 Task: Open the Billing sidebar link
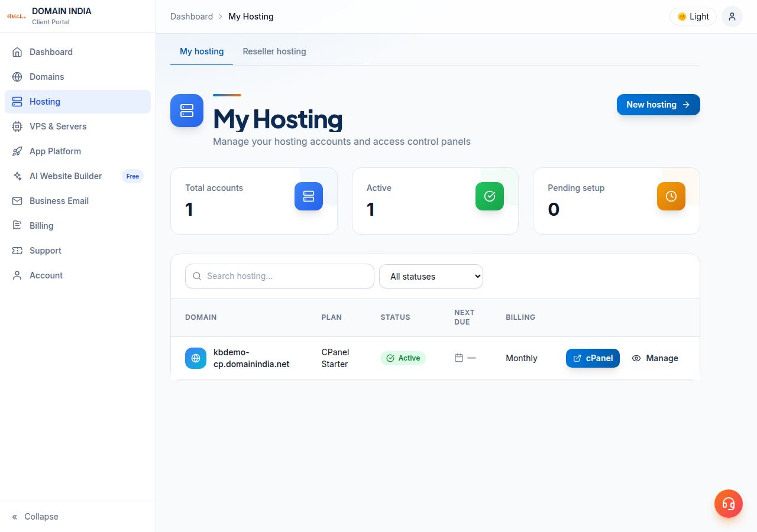pyautogui.click(x=77, y=226)
